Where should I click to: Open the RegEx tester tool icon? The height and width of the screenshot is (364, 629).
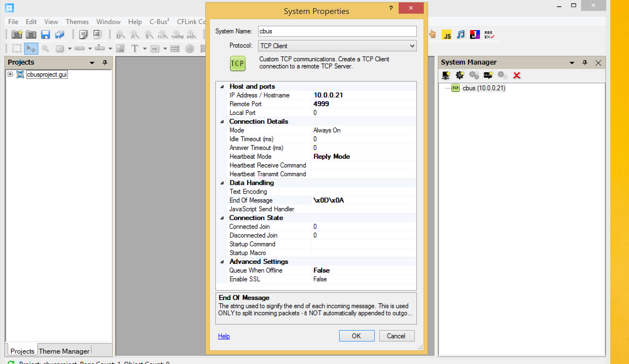pyautogui.click(x=489, y=35)
